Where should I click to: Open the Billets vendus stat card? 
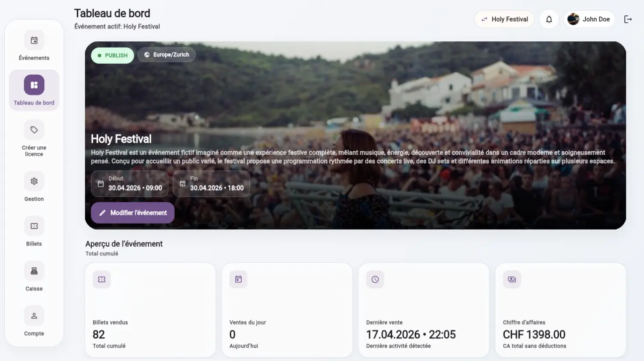coord(150,310)
